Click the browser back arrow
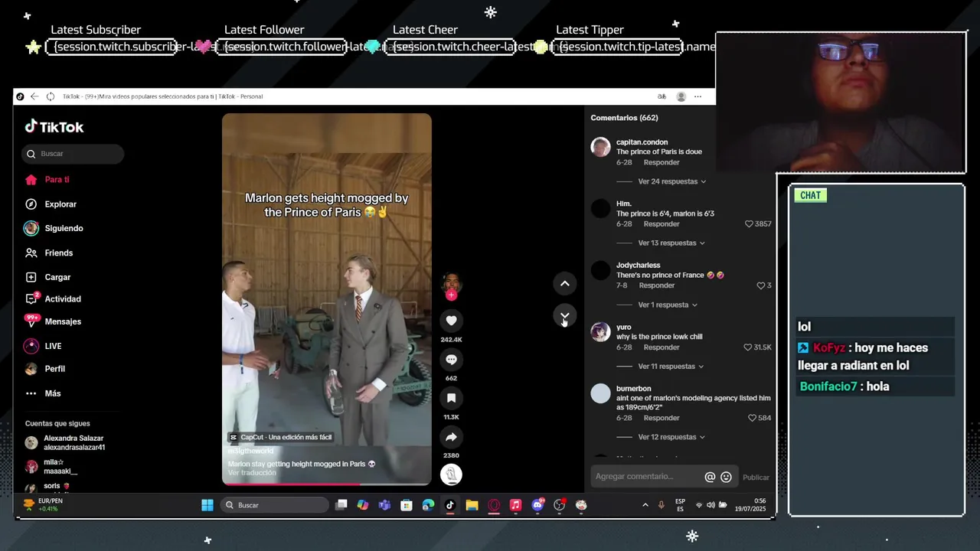 [34, 96]
